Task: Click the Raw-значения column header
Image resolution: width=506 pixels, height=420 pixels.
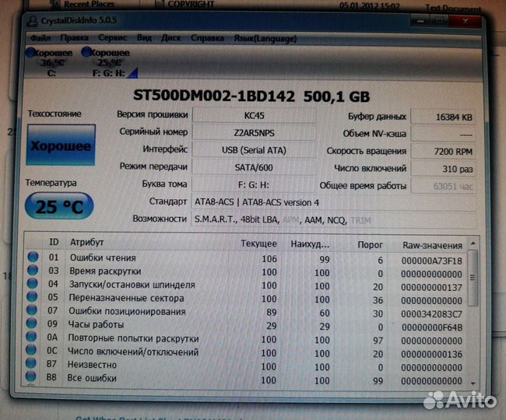Action: click(x=432, y=246)
